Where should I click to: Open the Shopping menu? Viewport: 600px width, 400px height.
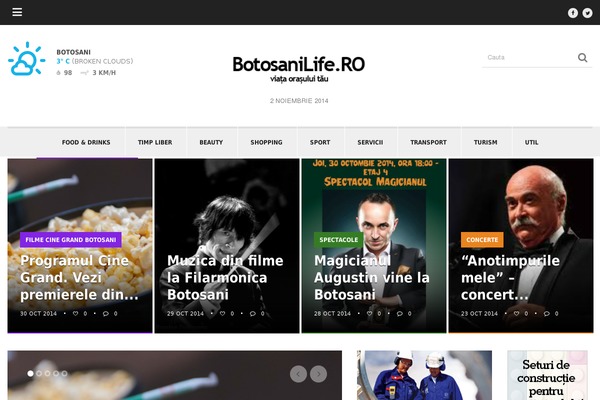coord(266,142)
